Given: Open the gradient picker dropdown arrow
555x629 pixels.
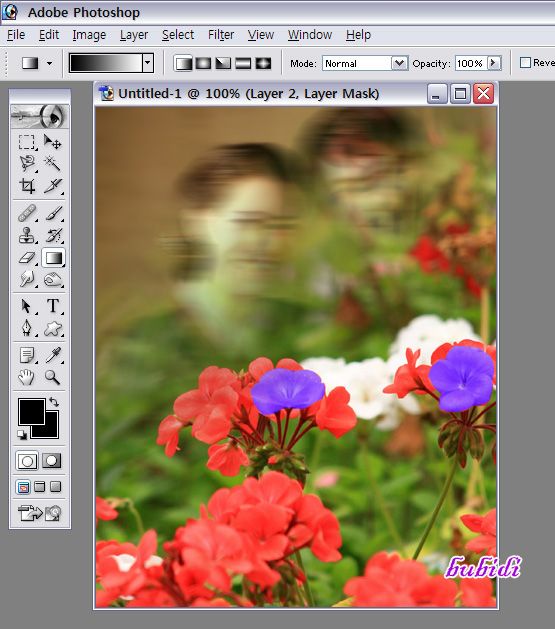Looking at the screenshot, I should 148,63.
